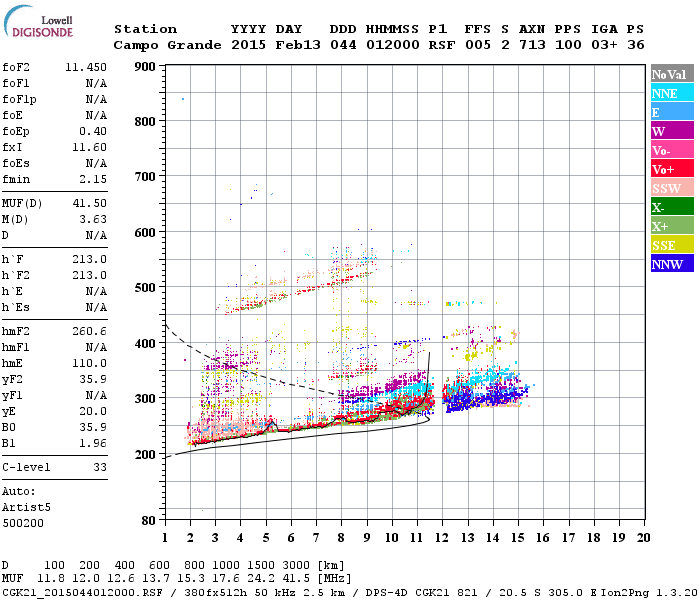Image resolution: width=700 pixels, height=600 pixels.
Task: Select the X- dark green legend swatch
Action: coord(672,207)
